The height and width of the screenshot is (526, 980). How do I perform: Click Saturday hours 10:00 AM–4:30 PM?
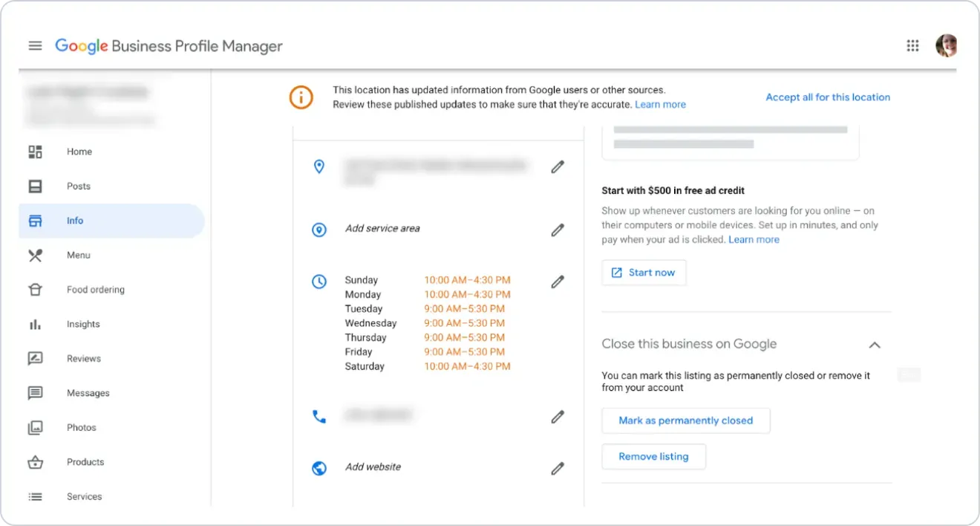pos(467,366)
